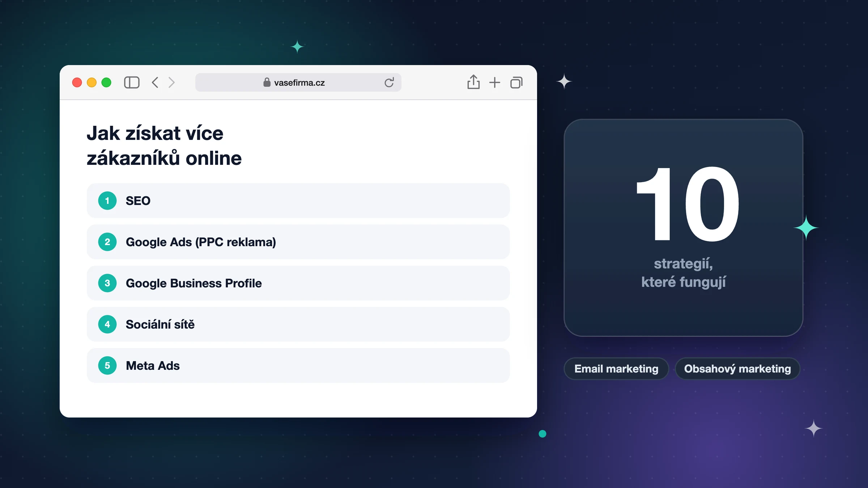Reload the page in the address bar
This screenshot has width=868, height=488.
tap(389, 82)
